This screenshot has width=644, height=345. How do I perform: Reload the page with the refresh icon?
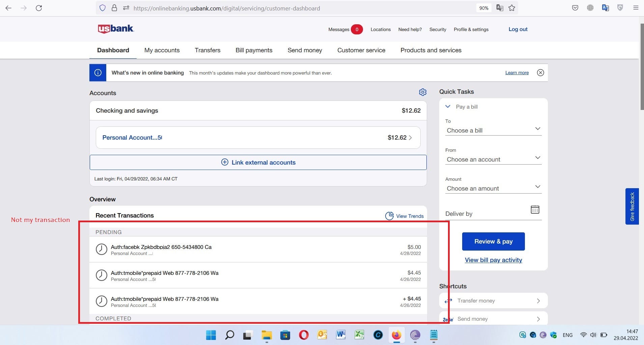tap(39, 8)
